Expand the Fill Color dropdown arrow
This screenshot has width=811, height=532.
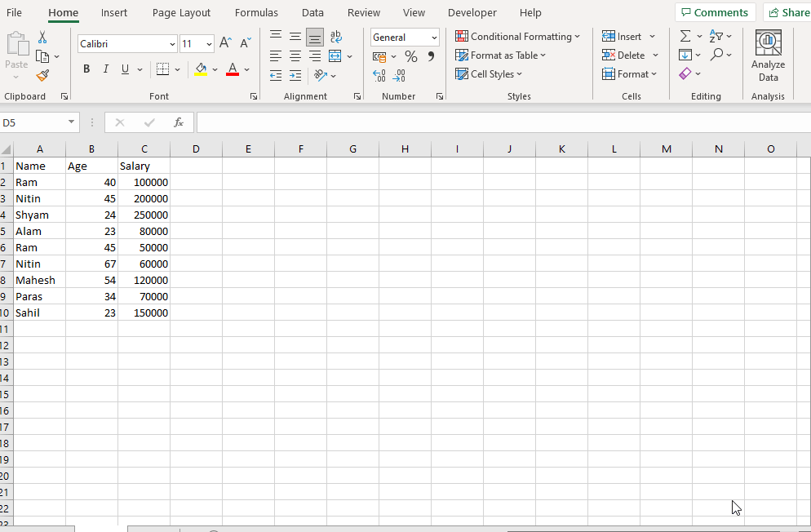215,69
